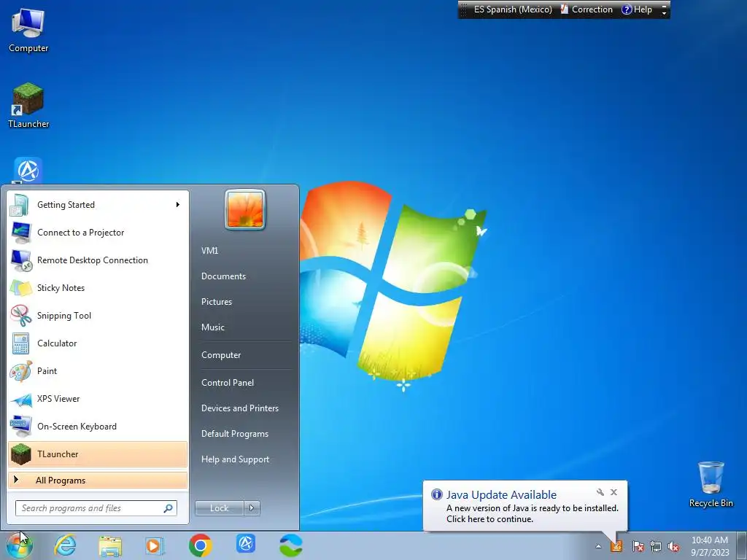The image size is (747, 560).
Task: Select Snipping Tool in Start menu
Action: click(x=98, y=315)
